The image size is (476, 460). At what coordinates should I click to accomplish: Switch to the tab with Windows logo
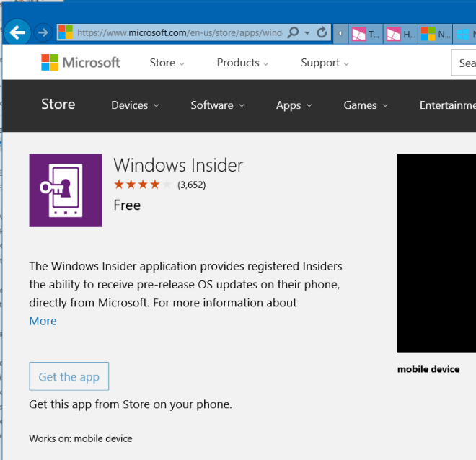pos(464,35)
